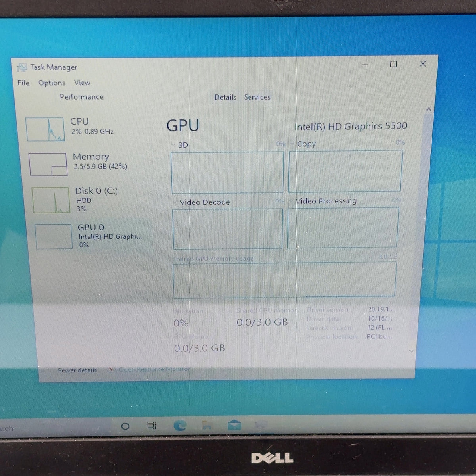Select the CPU usage graph thumbnail
476x476 pixels.
tap(45, 129)
